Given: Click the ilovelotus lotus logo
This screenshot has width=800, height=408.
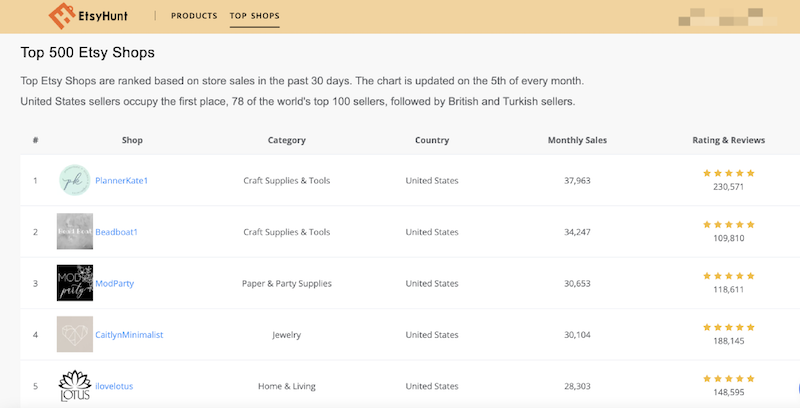Looking at the screenshot, I should pos(75,385).
